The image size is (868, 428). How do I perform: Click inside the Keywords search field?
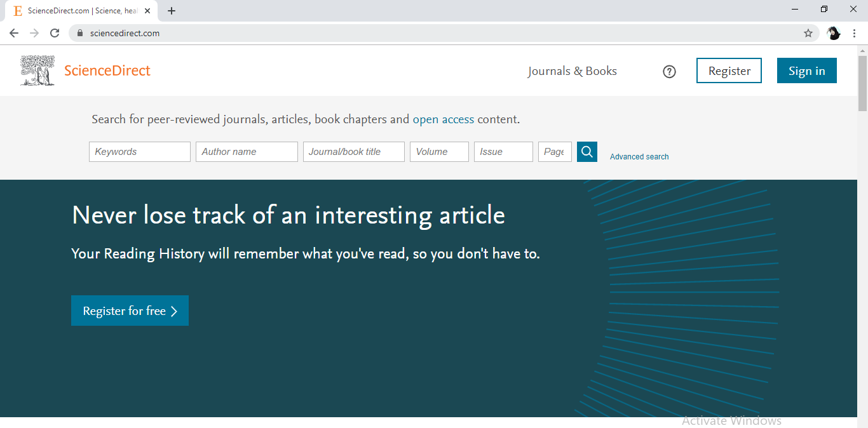(139, 152)
